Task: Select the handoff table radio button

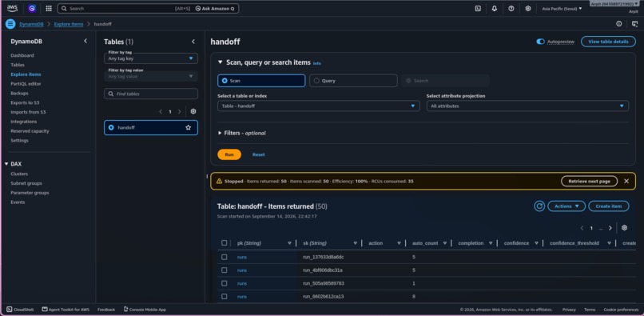Action: coord(111,127)
